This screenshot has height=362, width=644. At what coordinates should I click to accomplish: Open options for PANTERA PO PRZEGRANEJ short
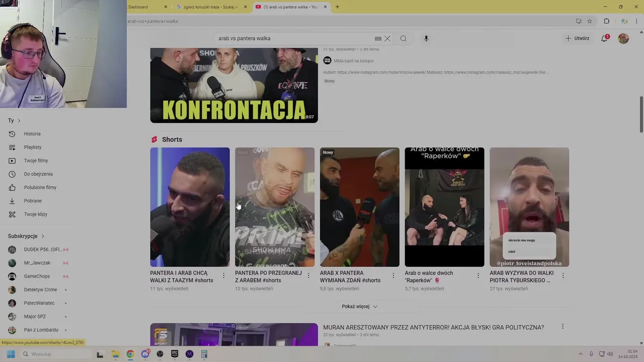(x=309, y=276)
